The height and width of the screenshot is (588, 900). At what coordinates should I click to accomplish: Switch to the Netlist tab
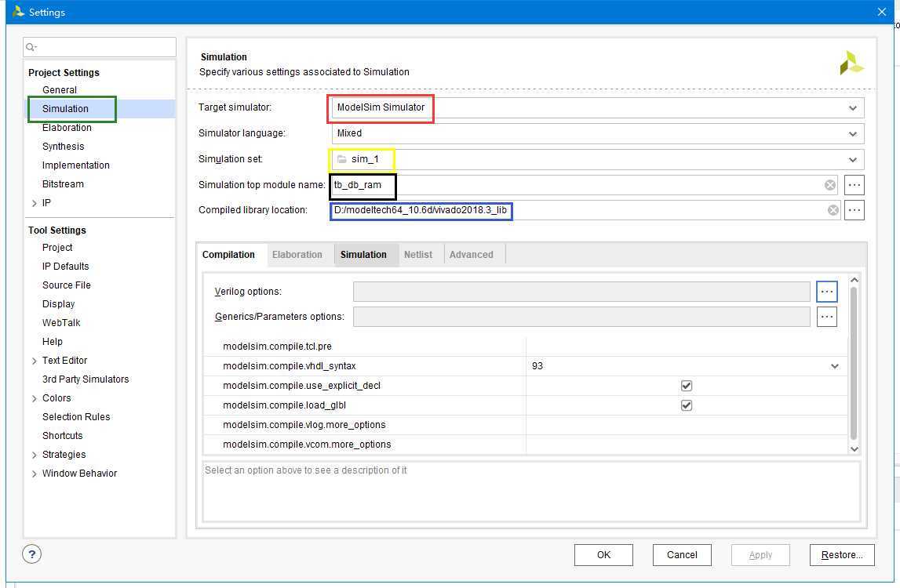[418, 255]
